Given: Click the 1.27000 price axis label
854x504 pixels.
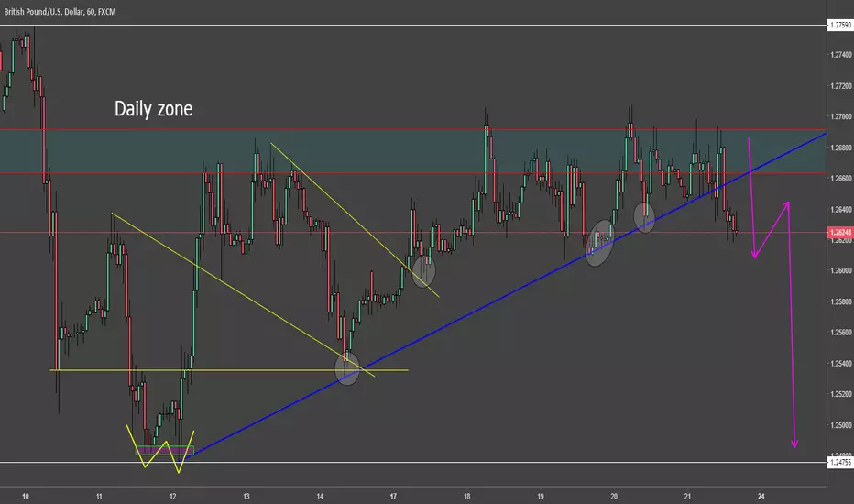Looking at the screenshot, I should 841,116.
